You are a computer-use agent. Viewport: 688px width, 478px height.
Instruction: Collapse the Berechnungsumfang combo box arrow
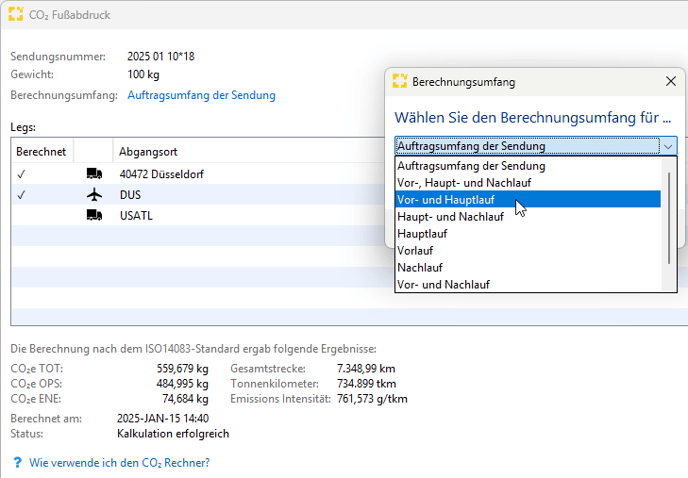pos(668,147)
